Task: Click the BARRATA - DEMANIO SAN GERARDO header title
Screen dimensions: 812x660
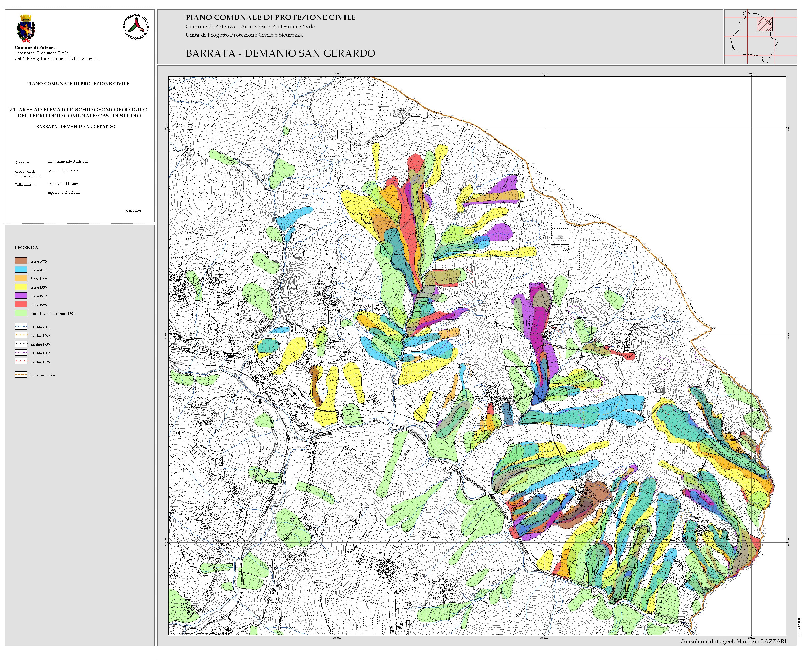Action: [280, 53]
